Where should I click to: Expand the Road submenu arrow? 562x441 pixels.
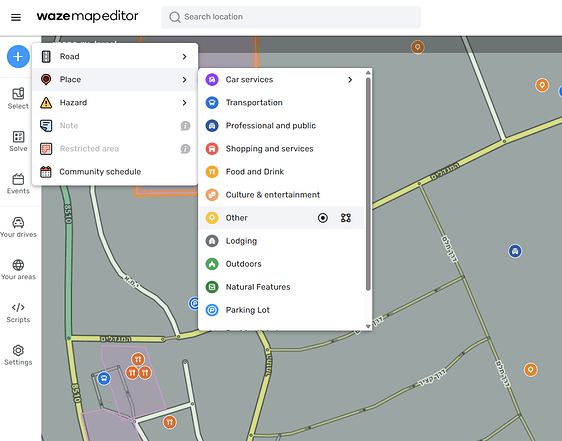184,57
